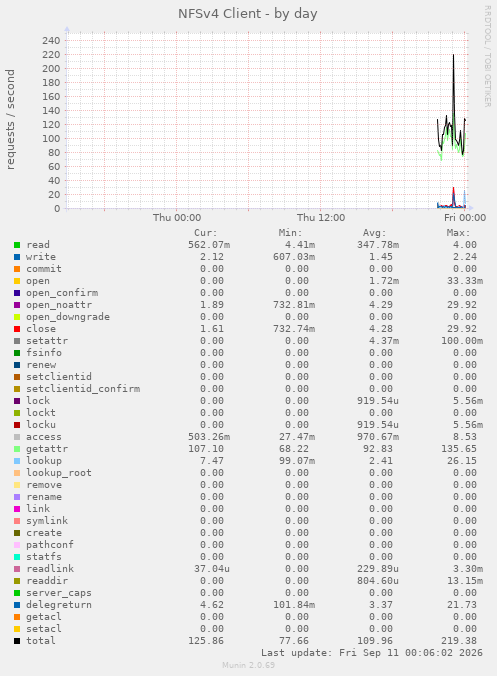Click the Last update timestamp text
Screen dimensions: 497x676
click(372, 653)
